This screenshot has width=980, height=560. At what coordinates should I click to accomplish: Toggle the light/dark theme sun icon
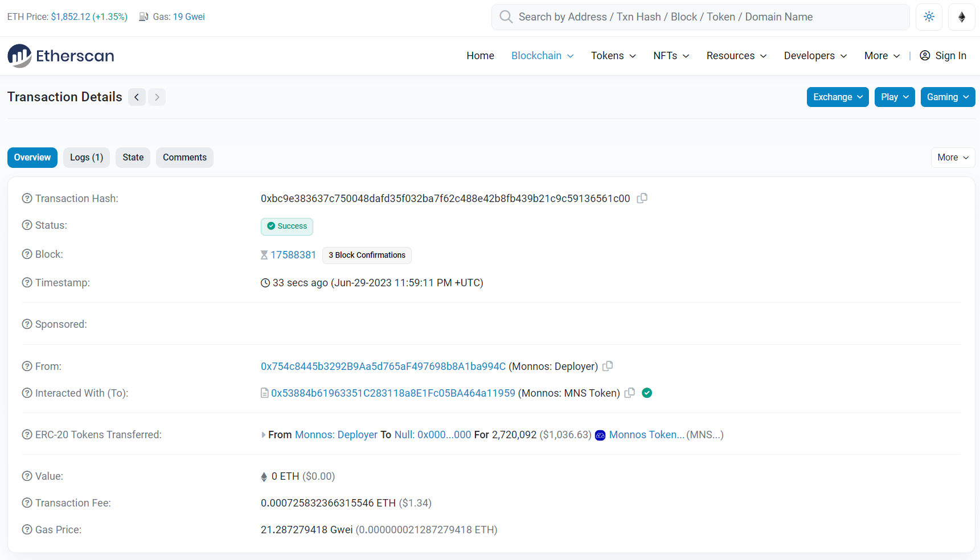(929, 17)
